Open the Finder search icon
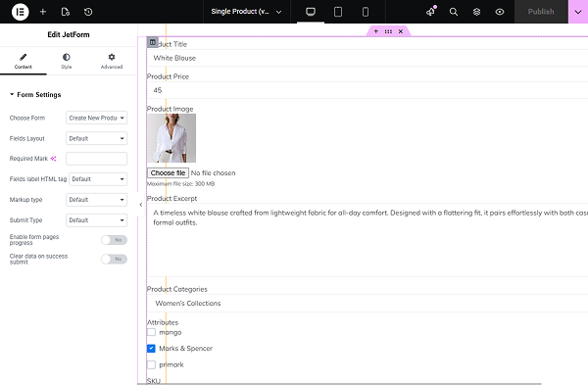 click(454, 12)
